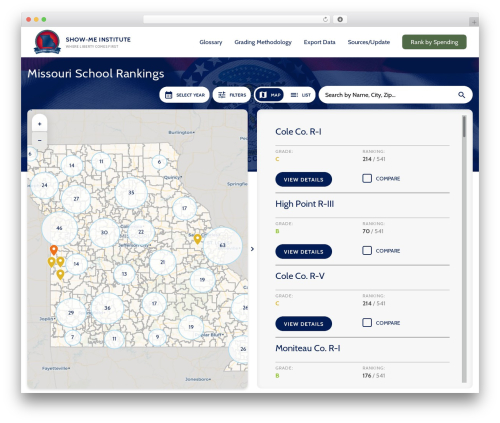Click the orange map pin
500x423 pixels.
(x=54, y=250)
